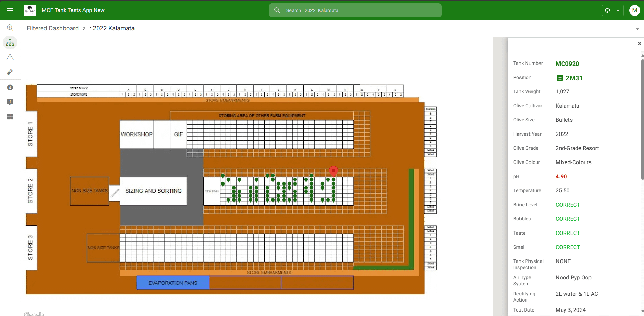Close the tank details panel
644x316 pixels.
click(639, 43)
